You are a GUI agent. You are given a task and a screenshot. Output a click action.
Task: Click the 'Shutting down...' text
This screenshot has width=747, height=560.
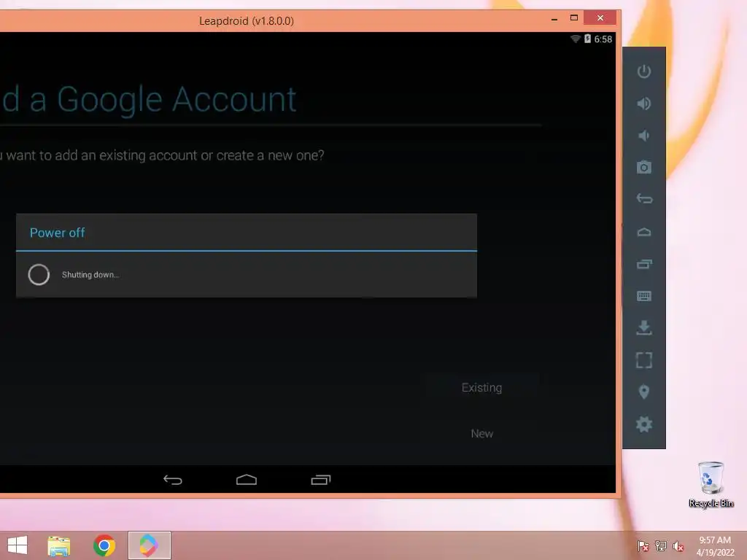click(x=90, y=275)
